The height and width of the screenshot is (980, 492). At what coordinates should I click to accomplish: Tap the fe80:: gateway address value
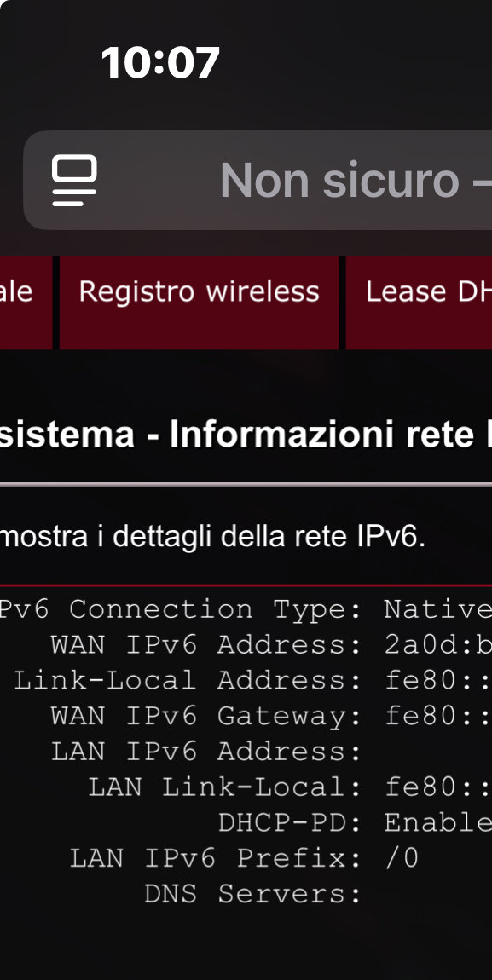437,716
